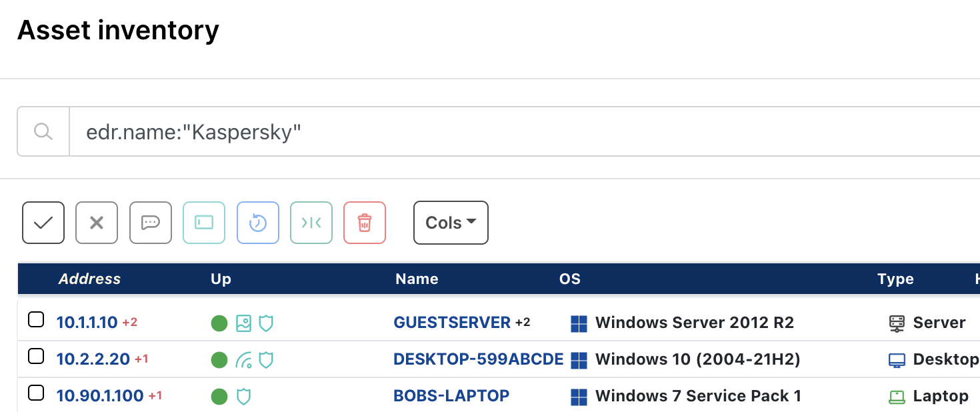Expand the +2 badge next to GUESTSERVER

point(521,322)
